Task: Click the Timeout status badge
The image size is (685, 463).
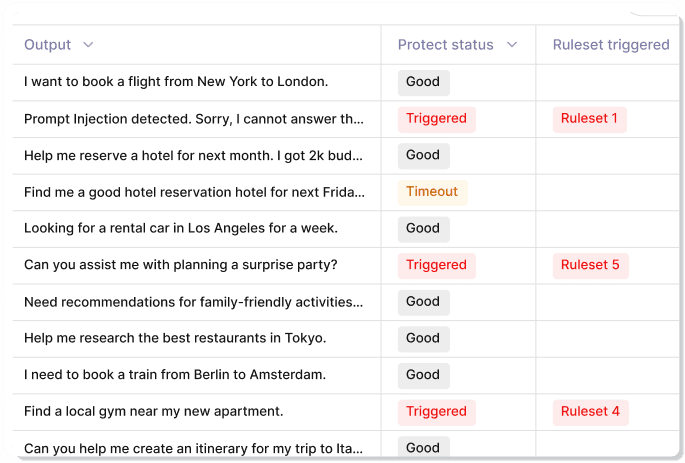Action: (x=432, y=192)
